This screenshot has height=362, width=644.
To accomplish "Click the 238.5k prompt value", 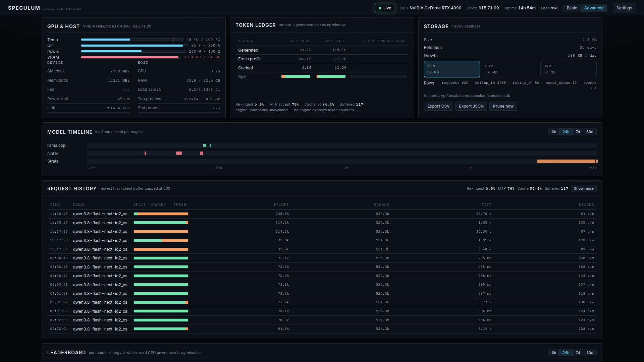I will pyautogui.click(x=282, y=214).
